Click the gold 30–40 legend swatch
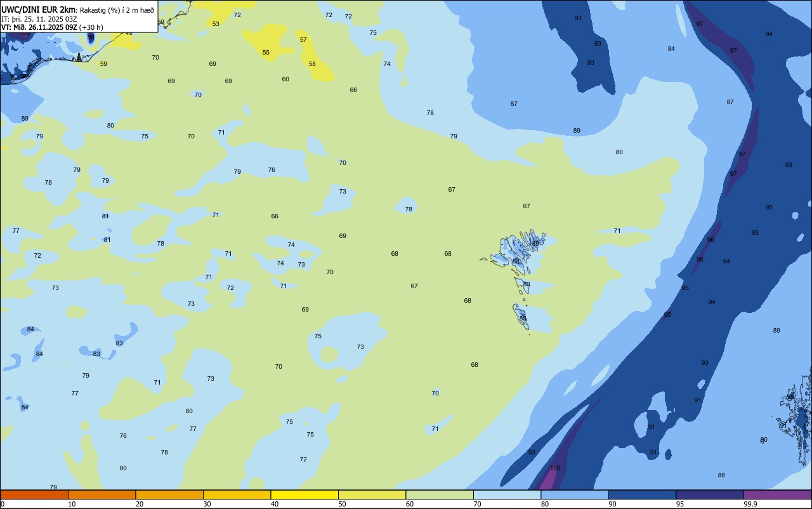 click(237, 494)
